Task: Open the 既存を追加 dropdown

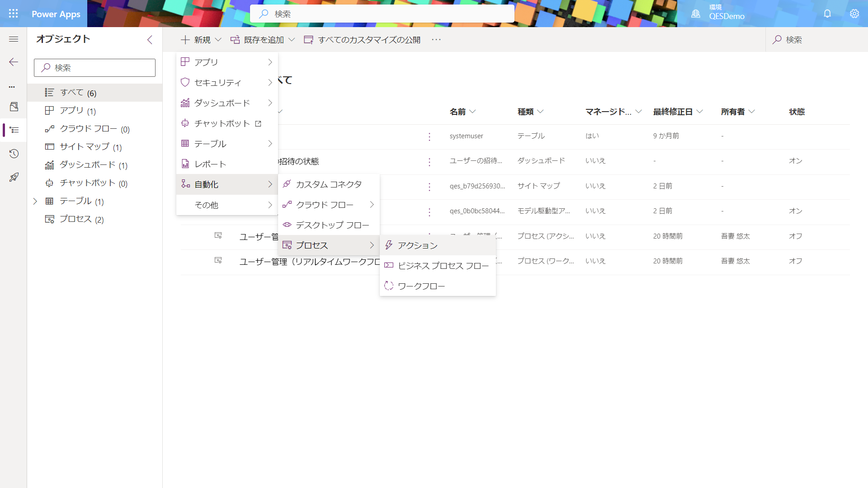Action: (262, 40)
